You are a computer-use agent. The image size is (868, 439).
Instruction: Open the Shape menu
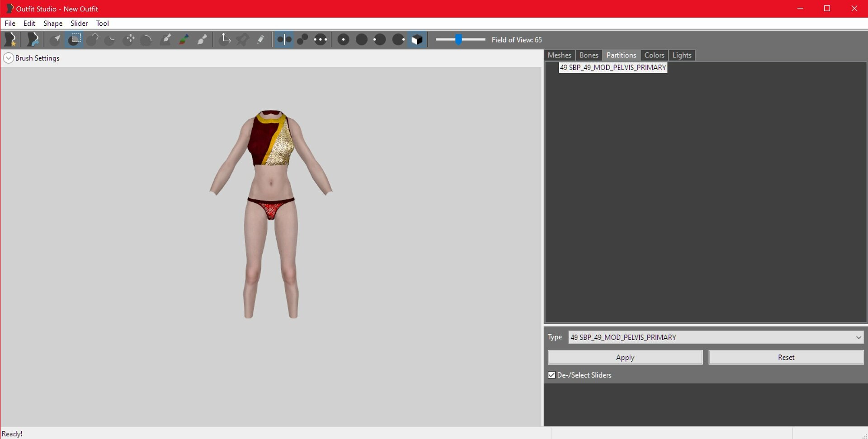tap(53, 23)
